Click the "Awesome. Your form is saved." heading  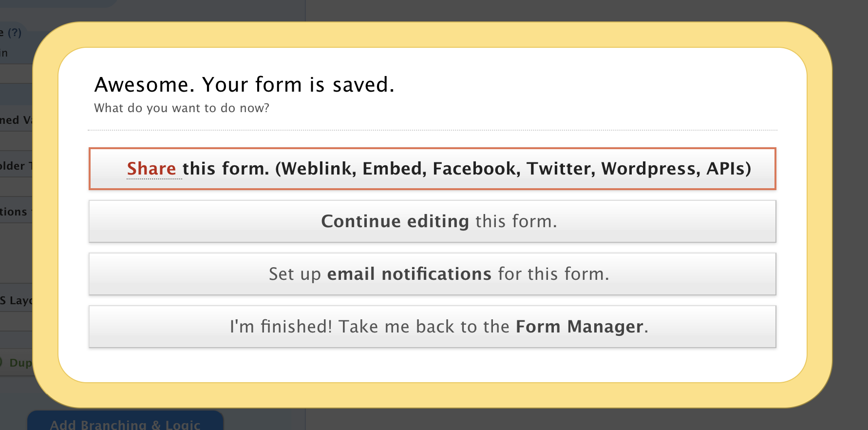coord(244,85)
